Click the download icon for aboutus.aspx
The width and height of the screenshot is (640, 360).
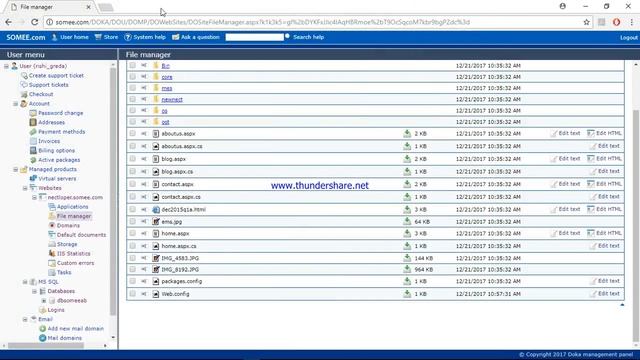(407, 133)
